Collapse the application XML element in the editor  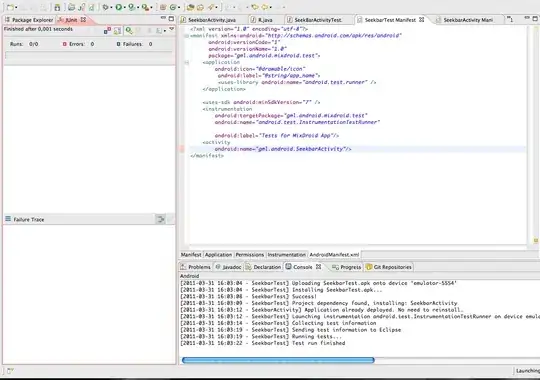(186, 62)
